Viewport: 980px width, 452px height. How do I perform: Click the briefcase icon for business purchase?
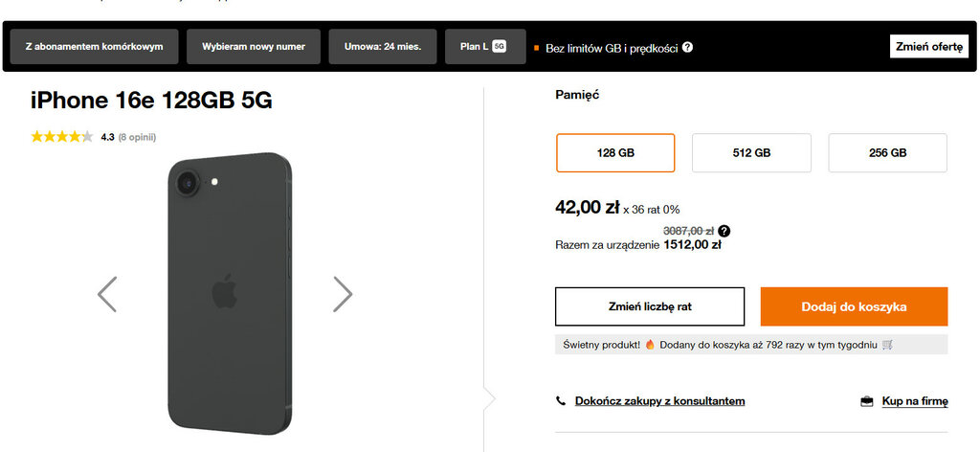[866, 401]
